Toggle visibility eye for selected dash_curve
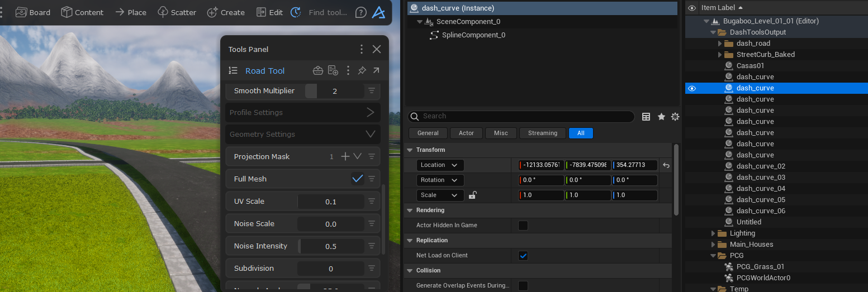The image size is (868, 292). click(692, 88)
